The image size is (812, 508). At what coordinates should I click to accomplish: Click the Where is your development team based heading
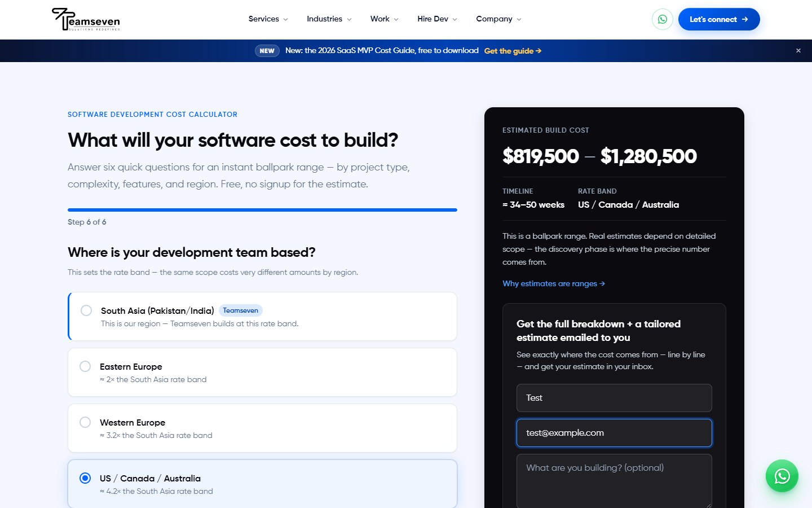coord(192,252)
